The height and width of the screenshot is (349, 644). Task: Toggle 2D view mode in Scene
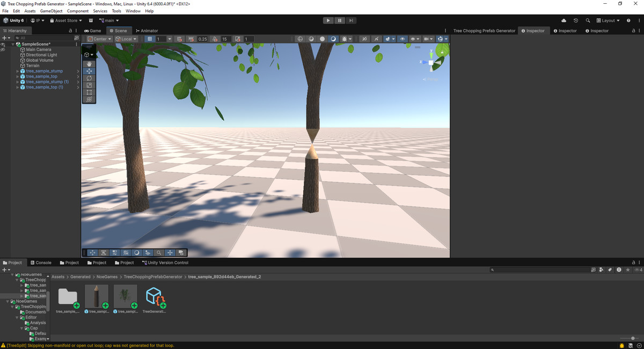pyautogui.click(x=364, y=39)
